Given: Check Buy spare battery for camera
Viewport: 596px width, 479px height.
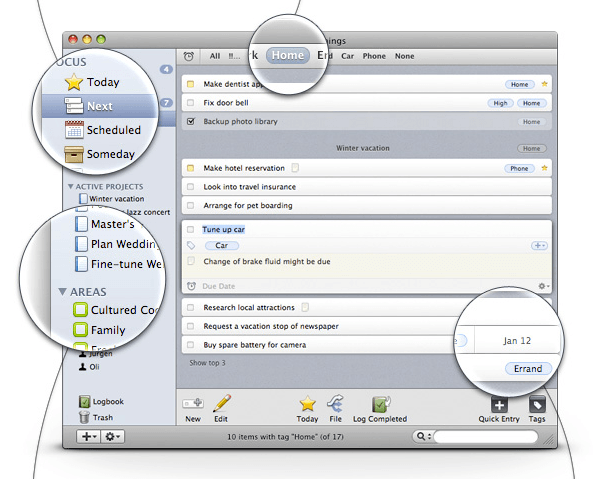Looking at the screenshot, I should click(190, 345).
